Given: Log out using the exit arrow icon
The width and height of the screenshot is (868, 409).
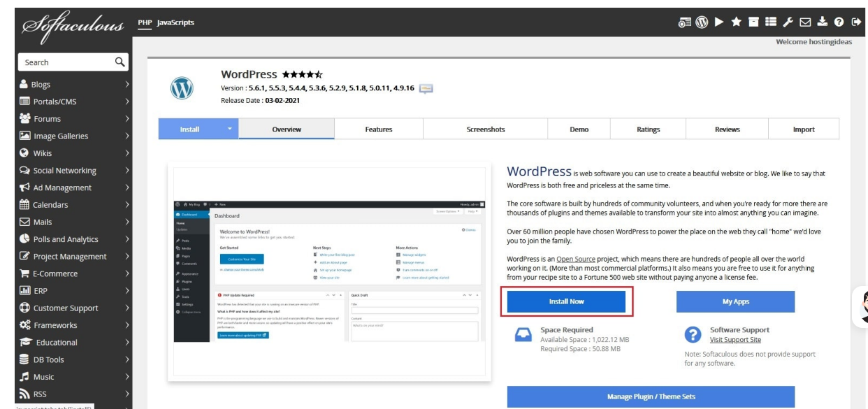Looking at the screenshot, I should 857,21.
